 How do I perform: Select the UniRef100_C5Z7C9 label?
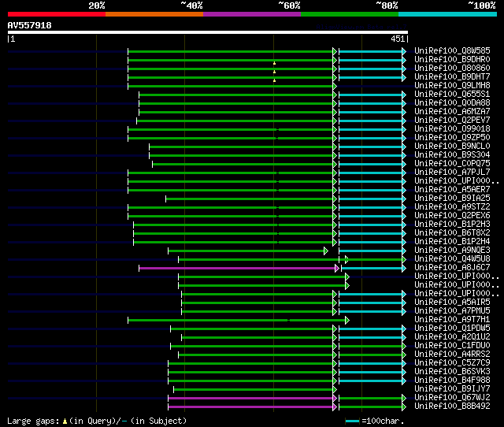[x=452, y=363]
